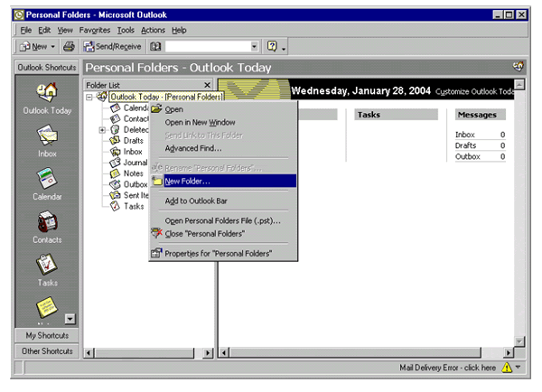This screenshot has height=392, width=542.
Task: Click the Send/Receive toolbar button
Action: coord(113,46)
